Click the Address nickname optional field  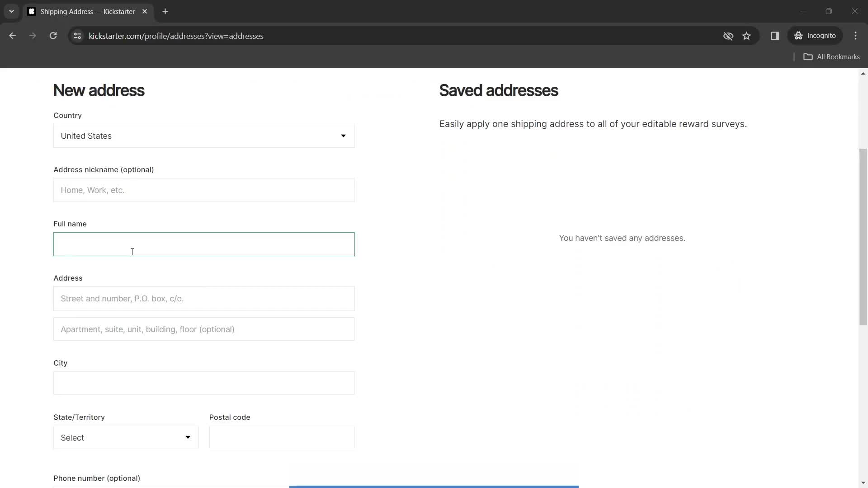204,190
